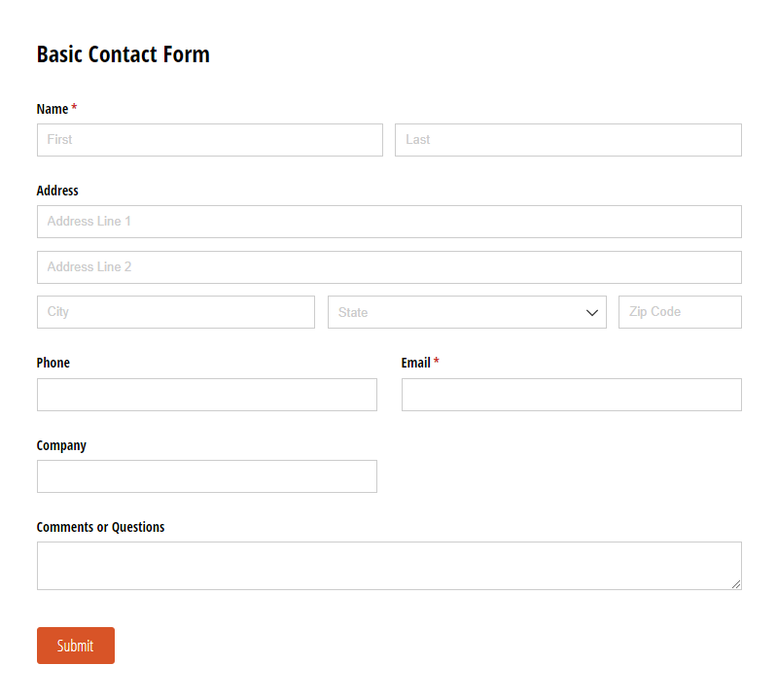Image resolution: width=778 pixels, height=700 pixels.
Task: Click the City input field
Action: tap(175, 312)
